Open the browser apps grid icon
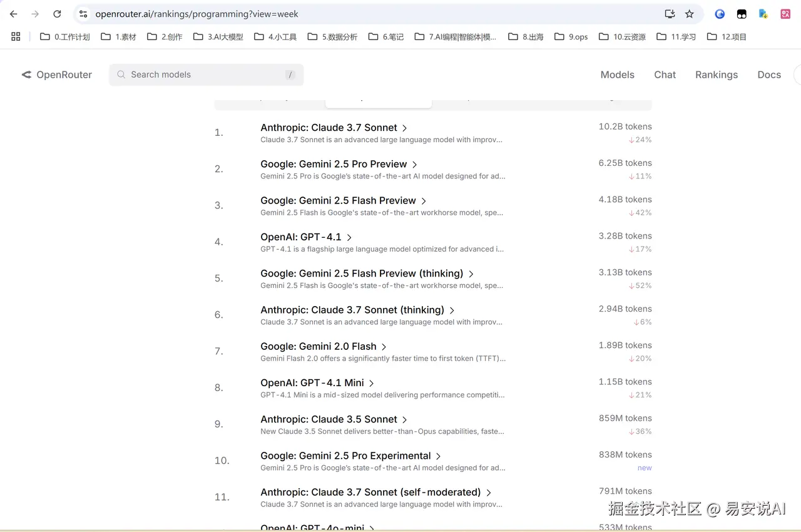The height and width of the screenshot is (532, 801). 16,37
